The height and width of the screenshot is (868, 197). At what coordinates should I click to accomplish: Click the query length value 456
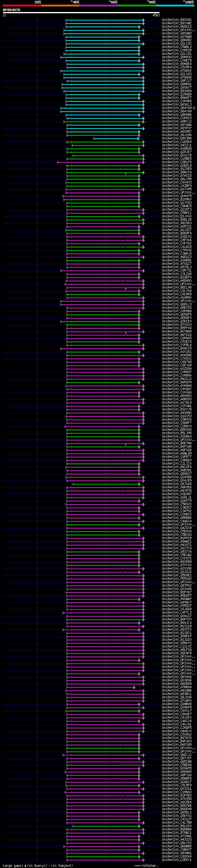click(155, 15)
